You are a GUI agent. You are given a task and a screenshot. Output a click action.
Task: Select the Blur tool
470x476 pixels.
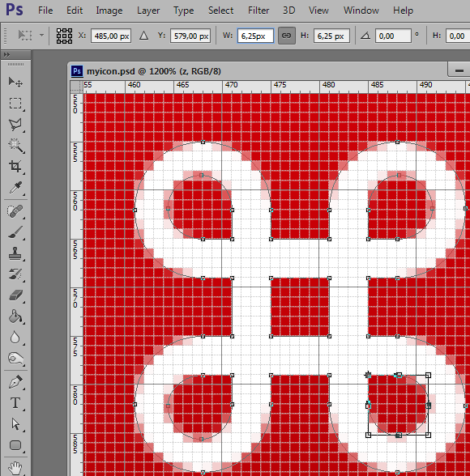tap(15, 338)
